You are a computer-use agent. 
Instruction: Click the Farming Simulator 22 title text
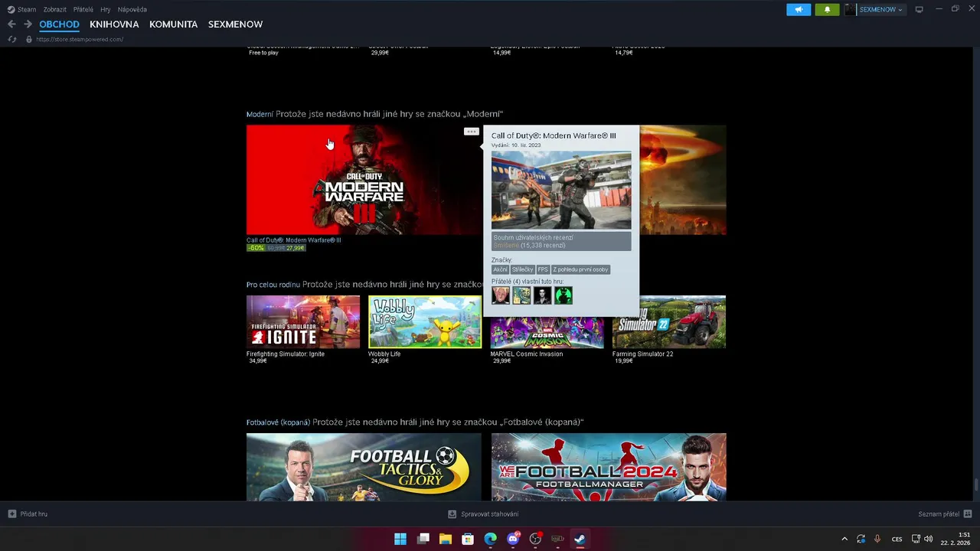coord(643,354)
